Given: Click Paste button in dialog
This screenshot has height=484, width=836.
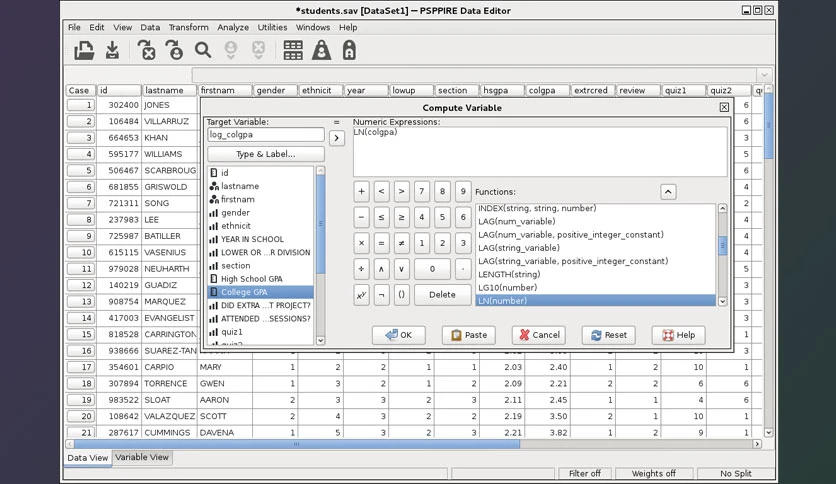Looking at the screenshot, I should coord(469,335).
